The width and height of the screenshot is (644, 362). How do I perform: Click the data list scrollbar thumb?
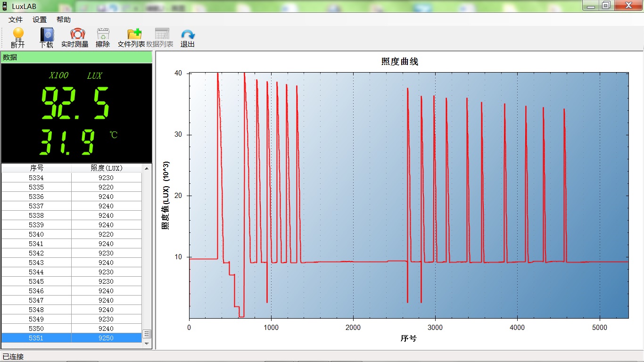tap(147, 334)
